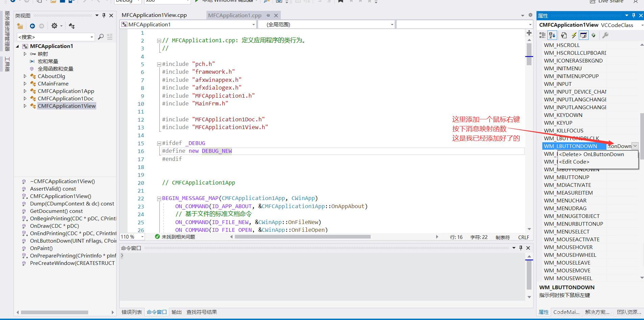Open the 110 % zoom dropdown
Image resolution: width=644 pixels, height=320 pixels.
coord(143,237)
